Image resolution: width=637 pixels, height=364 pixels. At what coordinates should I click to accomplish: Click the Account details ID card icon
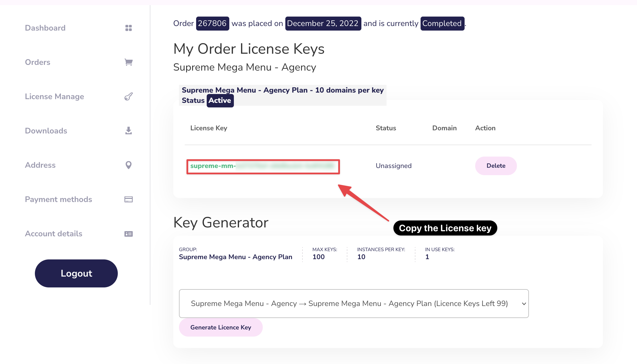click(x=128, y=234)
